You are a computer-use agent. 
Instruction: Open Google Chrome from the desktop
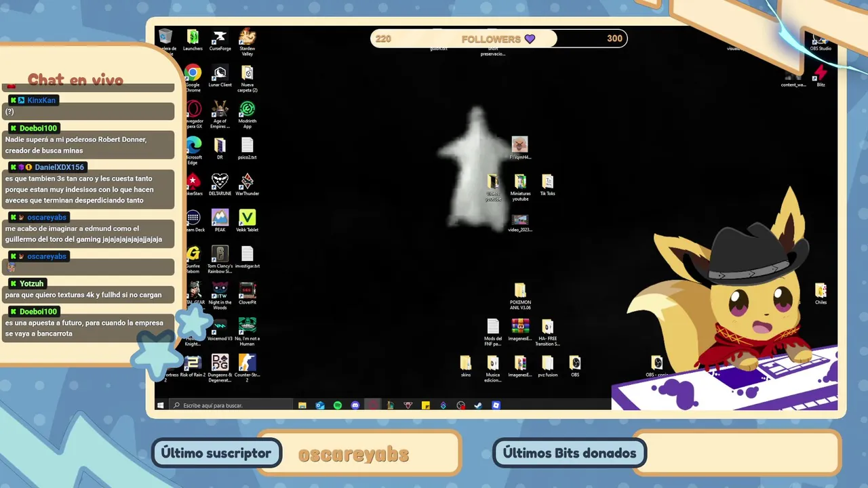tap(193, 78)
